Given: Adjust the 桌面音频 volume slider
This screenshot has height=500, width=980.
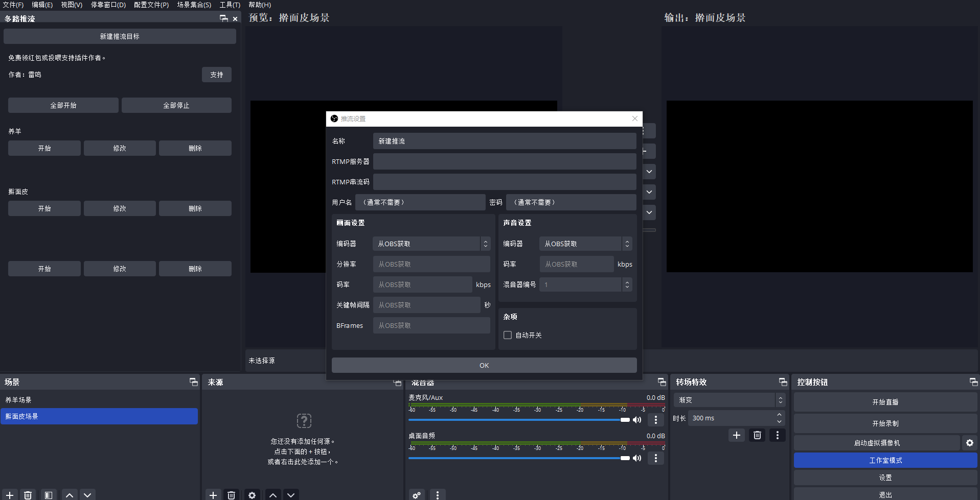Looking at the screenshot, I should coord(519,458).
